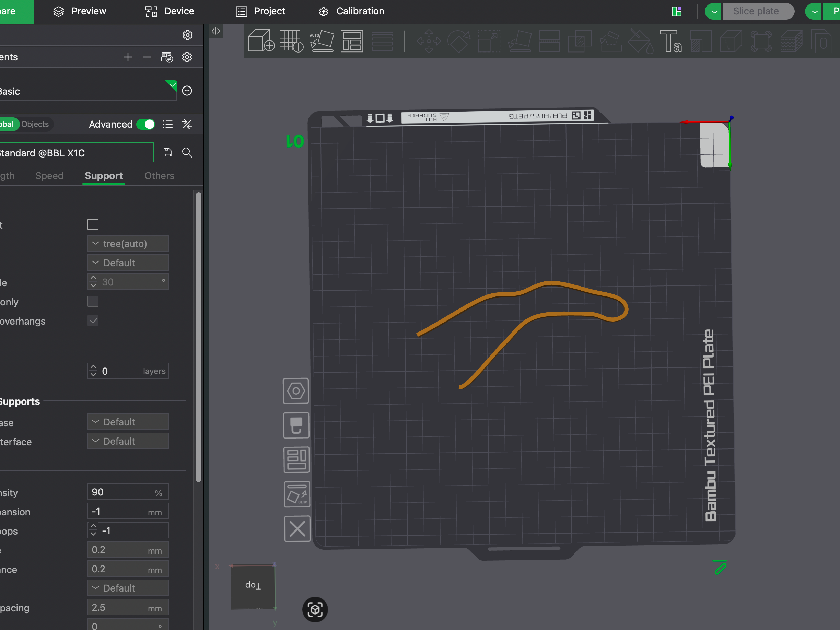
Task: Click the save preset disk icon
Action: [x=167, y=153]
